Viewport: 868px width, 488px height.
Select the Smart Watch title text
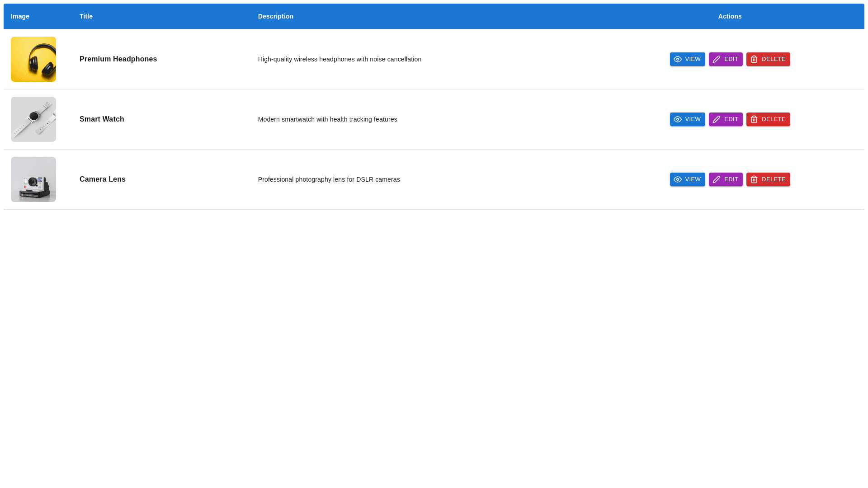tap(102, 119)
